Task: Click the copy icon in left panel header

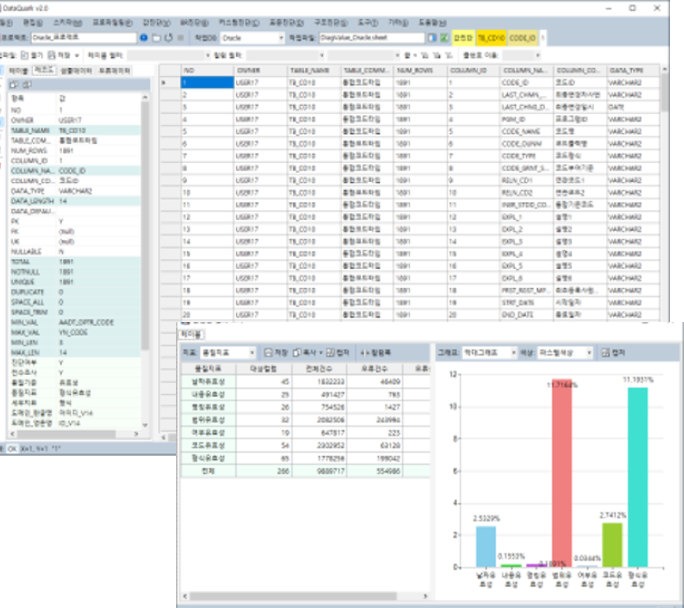Action: click(26, 84)
